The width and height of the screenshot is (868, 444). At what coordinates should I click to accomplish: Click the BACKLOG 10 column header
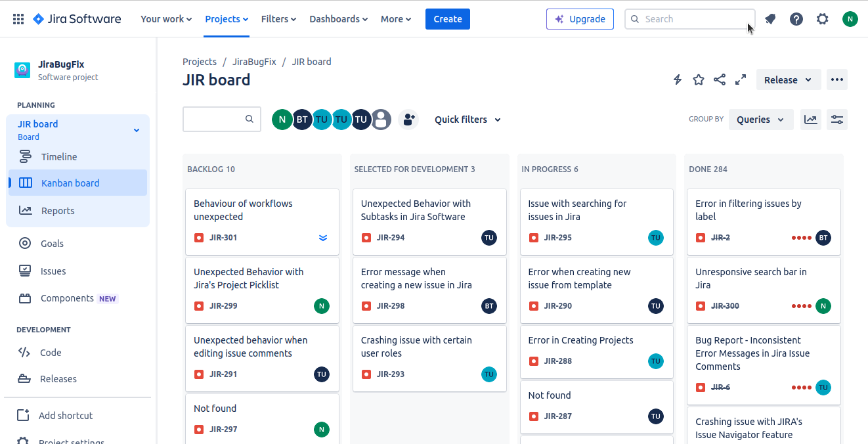click(x=211, y=169)
